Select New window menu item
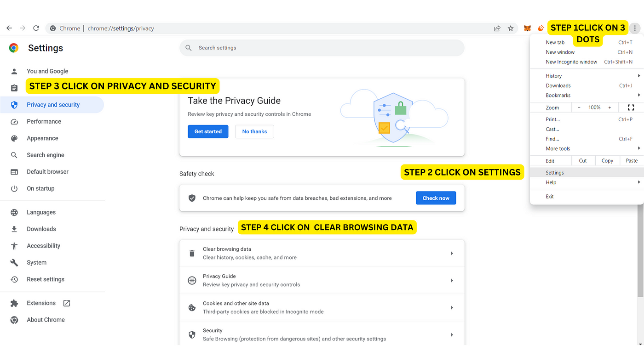 click(586, 52)
